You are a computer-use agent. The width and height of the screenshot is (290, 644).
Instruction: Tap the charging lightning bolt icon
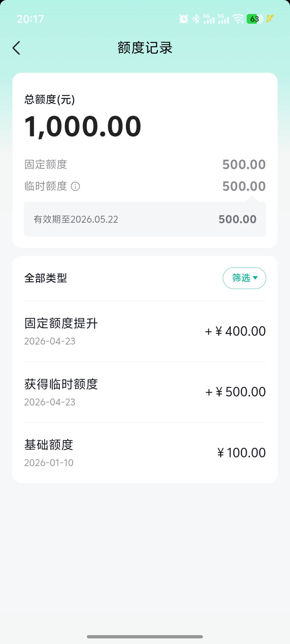(270, 19)
